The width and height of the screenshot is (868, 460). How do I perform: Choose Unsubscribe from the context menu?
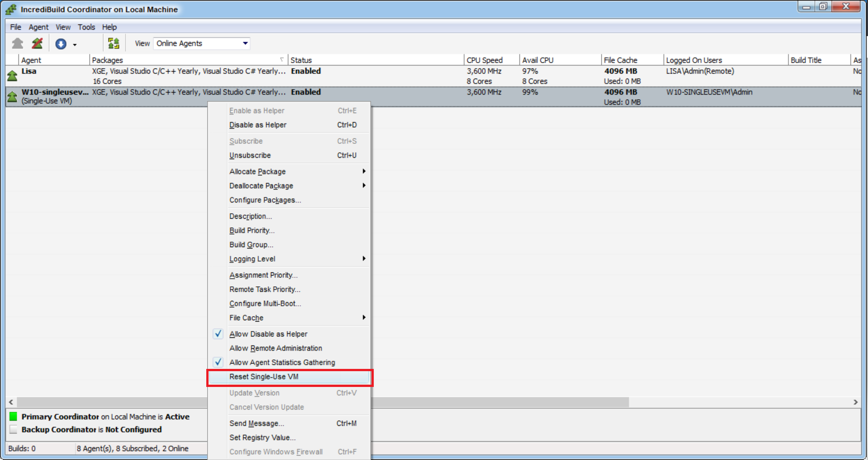coord(289,155)
